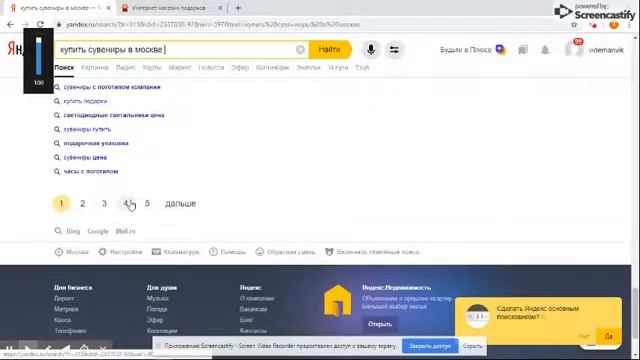This screenshot has height=360, width=640.
Task: Open the user avatar with 99 badge
Action: 574,49
